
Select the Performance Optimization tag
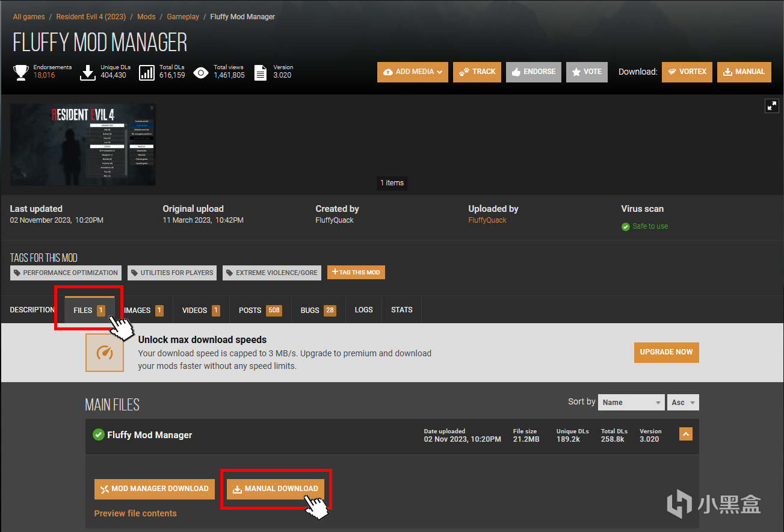[x=66, y=273]
